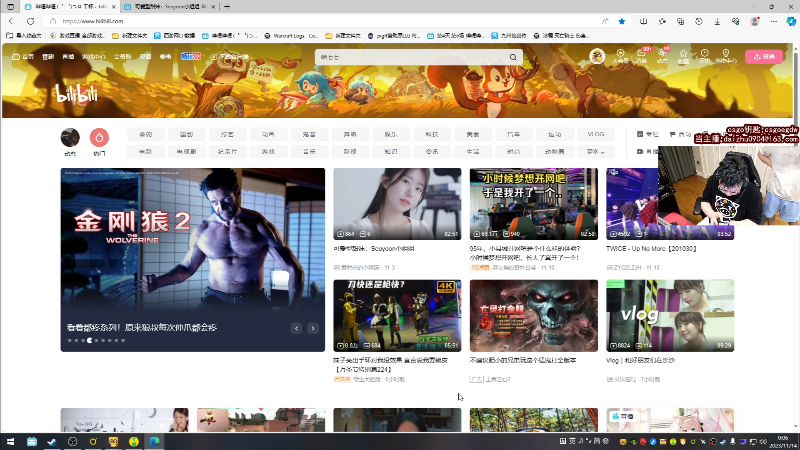Open the Warcraft Logs bookmark
This screenshot has width=800, height=450.
pyautogui.click(x=292, y=36)
